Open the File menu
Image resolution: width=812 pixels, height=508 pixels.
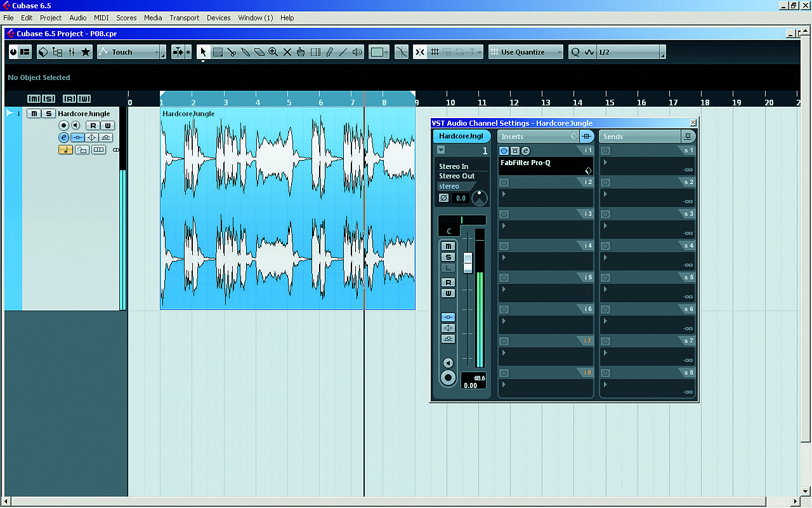8,18
